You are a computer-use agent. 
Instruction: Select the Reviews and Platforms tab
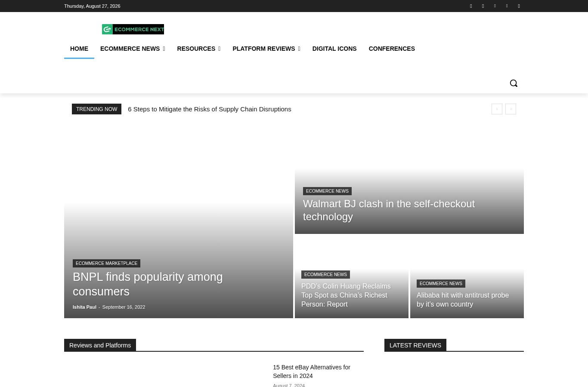(100, 345)
